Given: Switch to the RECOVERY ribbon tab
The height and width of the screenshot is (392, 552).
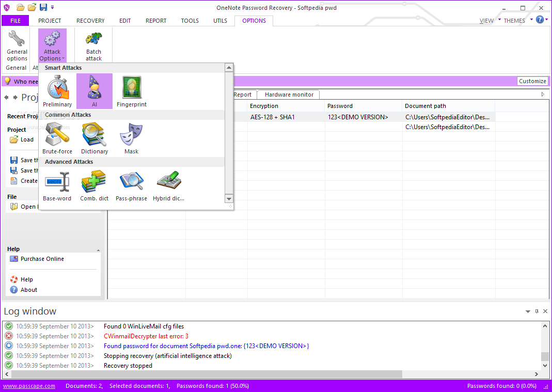Looking at the screenshot, I should tap(90, 21).
